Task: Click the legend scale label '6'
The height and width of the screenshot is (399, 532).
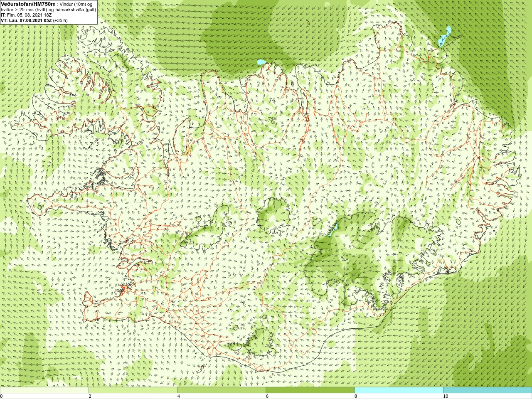Action: click(267, 396)
